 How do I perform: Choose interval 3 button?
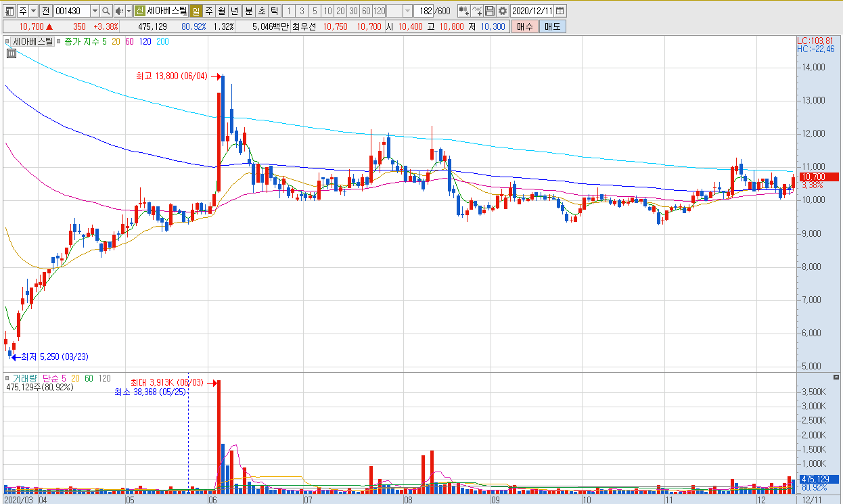pos(302,11)
